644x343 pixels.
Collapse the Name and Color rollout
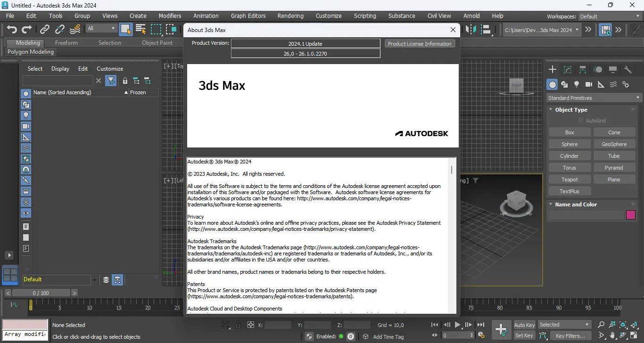point(576,204)
